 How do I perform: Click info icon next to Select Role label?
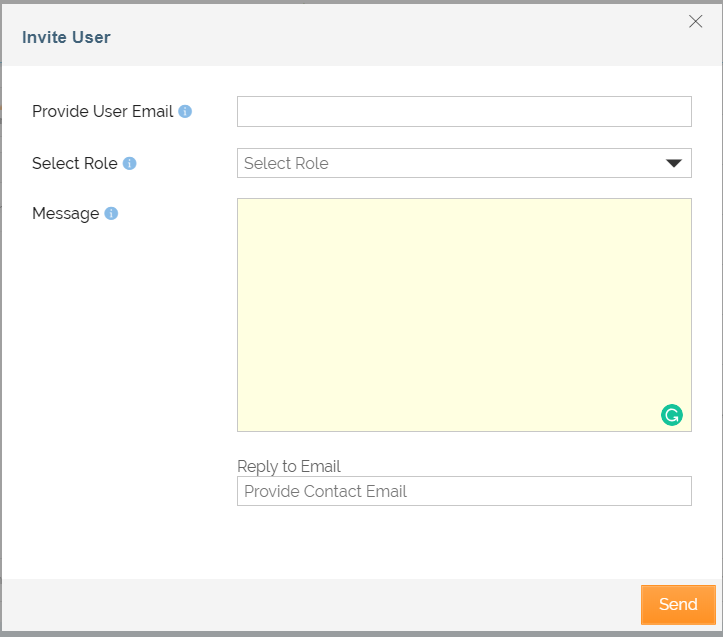(x=130, y=163)
